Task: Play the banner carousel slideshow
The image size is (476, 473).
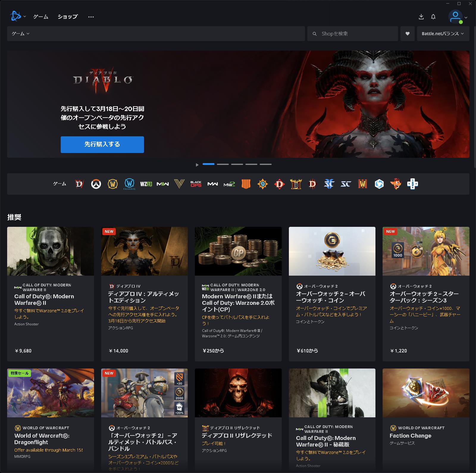Action: tap(197, 165)
